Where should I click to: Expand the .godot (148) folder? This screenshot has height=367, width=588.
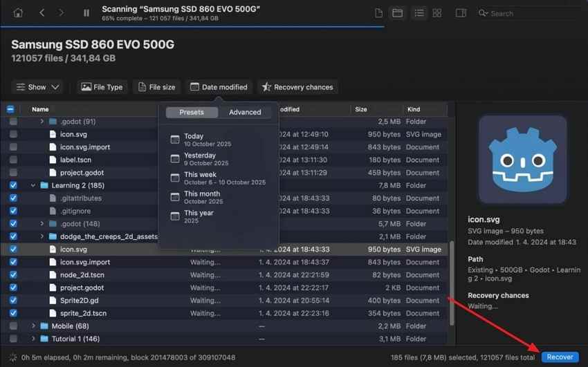42,223
